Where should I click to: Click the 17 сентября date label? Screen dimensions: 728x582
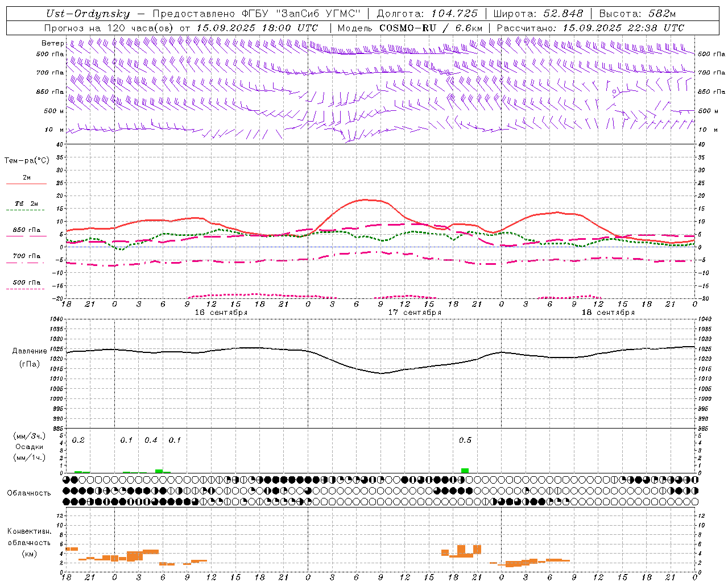[415, 313]
